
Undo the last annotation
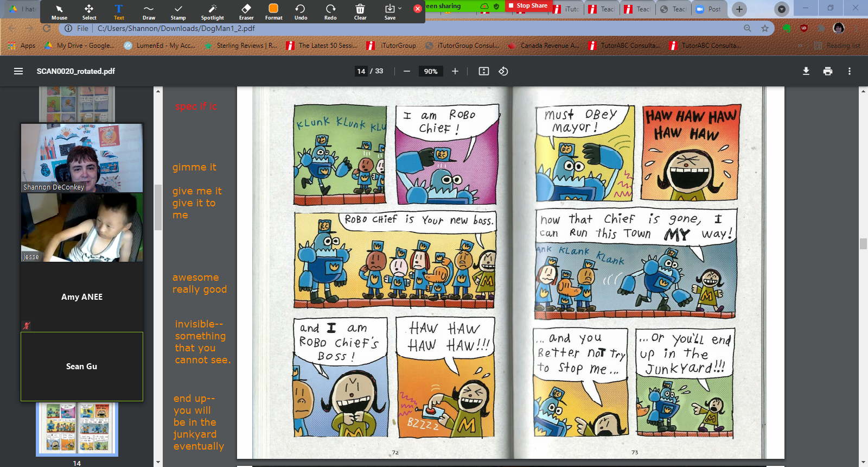coord(301,11)
